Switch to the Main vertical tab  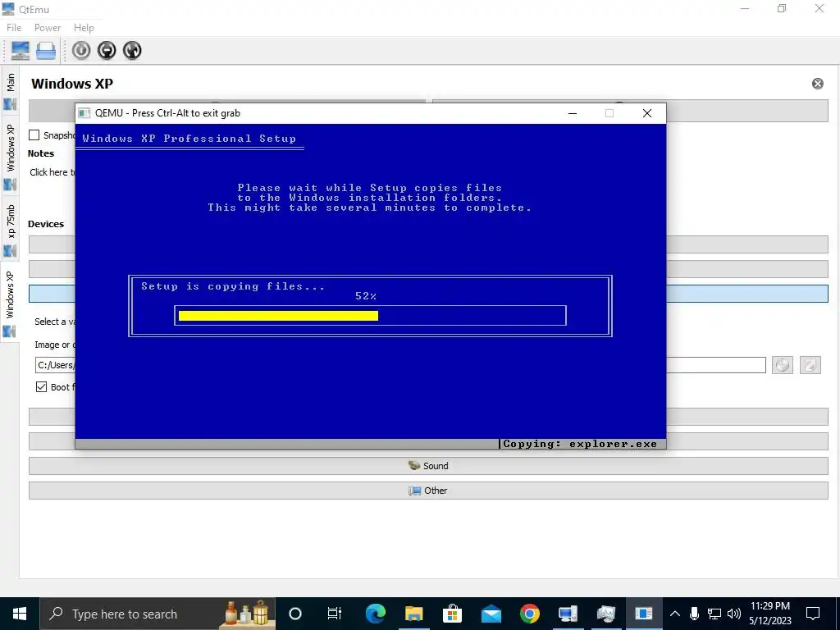coord(10,90)
